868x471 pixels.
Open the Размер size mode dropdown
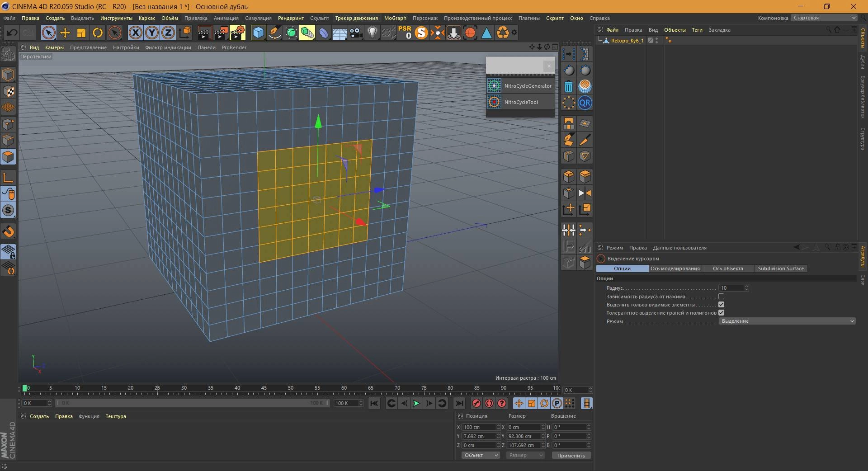tap(525, 455)
